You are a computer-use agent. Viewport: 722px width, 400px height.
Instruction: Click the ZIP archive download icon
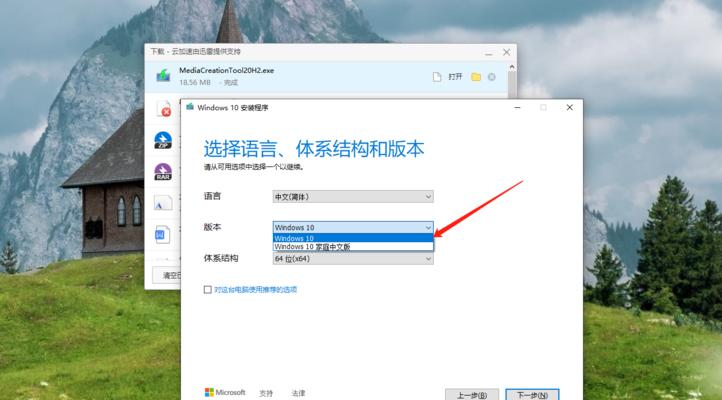[x=163, y=140]
